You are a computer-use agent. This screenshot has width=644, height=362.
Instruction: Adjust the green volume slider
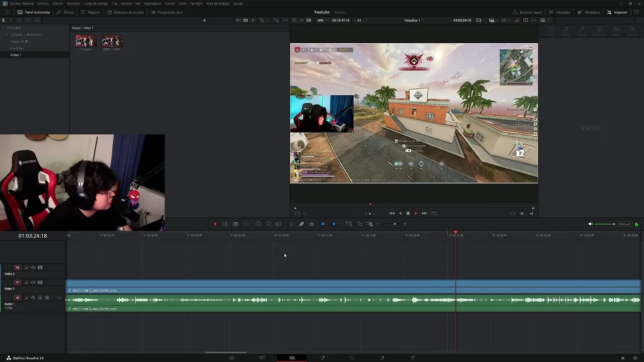coord(605,224)
